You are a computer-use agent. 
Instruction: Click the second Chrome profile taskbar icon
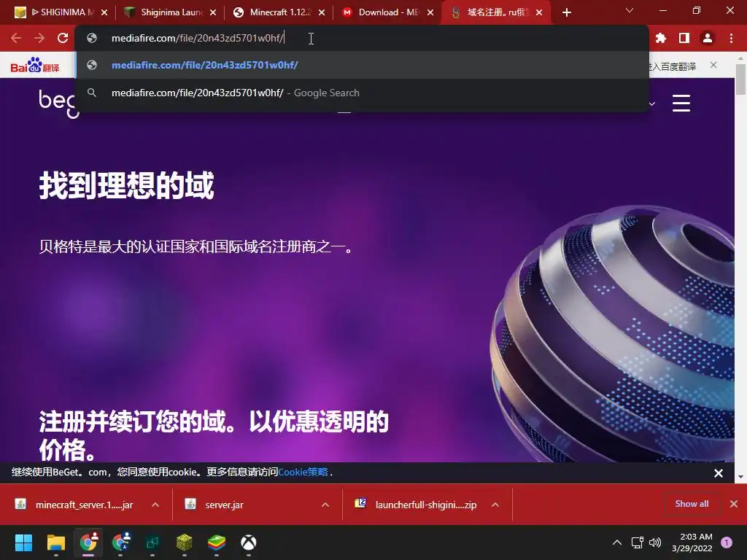coord(120,542)
